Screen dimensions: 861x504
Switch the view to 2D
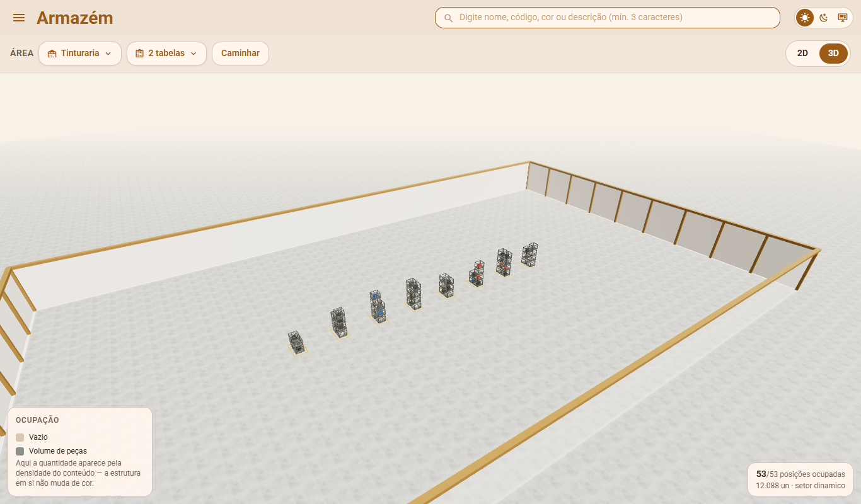pyautogui.click(x=802, y=54)
